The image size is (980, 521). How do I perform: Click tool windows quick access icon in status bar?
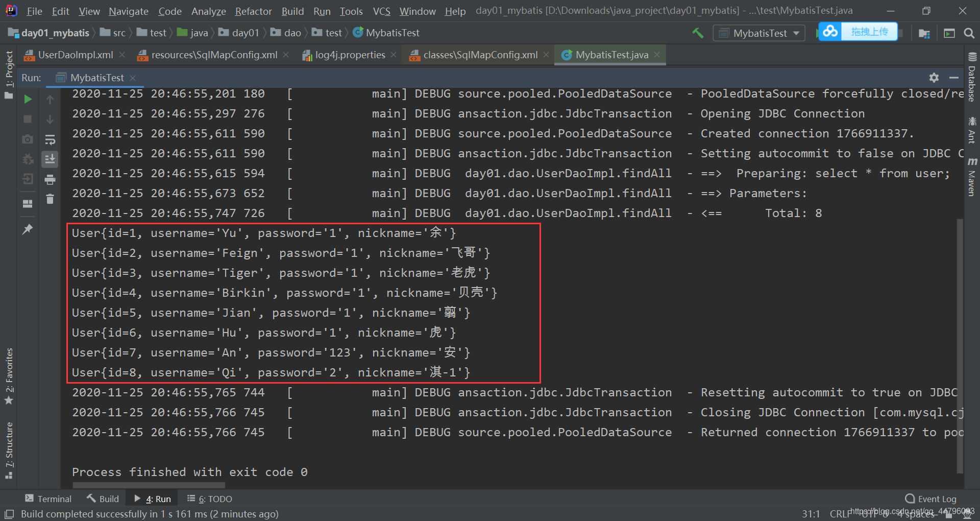[x=9, y=514]
